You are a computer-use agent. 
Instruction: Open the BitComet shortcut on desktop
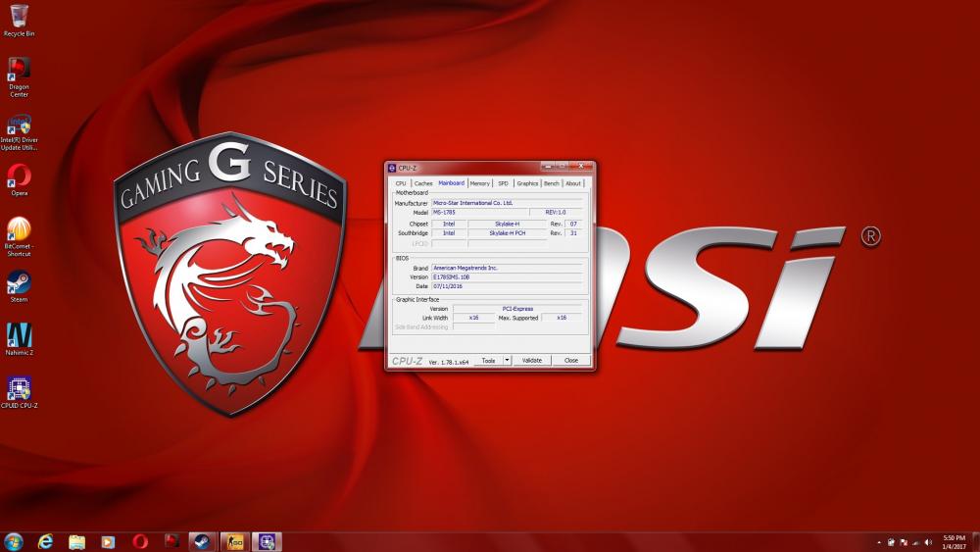[19, 230]
